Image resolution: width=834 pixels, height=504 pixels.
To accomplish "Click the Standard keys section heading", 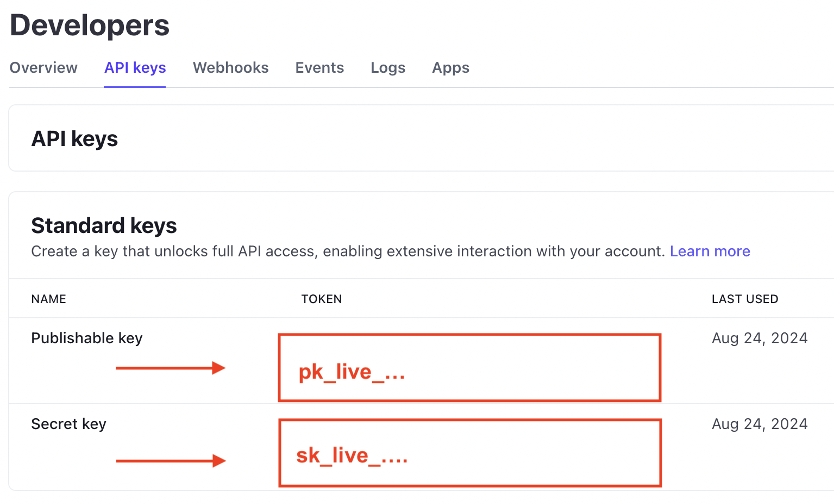I will [x=104, y=226].
